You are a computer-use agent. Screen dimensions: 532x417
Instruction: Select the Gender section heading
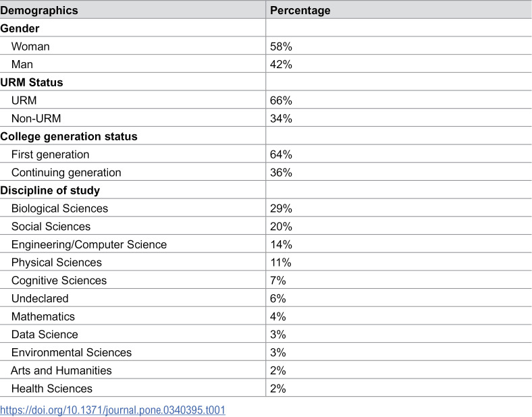[20, 28]
